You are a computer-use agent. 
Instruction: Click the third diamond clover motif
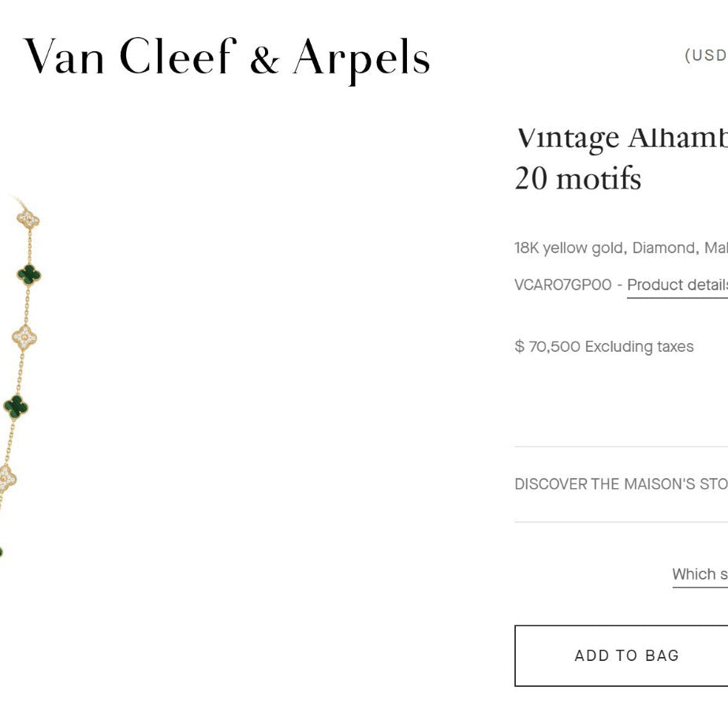6,478
